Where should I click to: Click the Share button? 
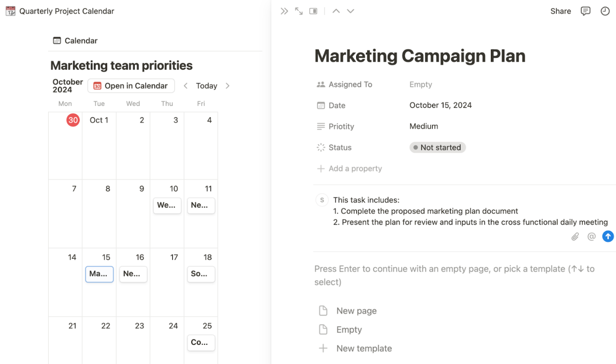[x=560, y=11]
